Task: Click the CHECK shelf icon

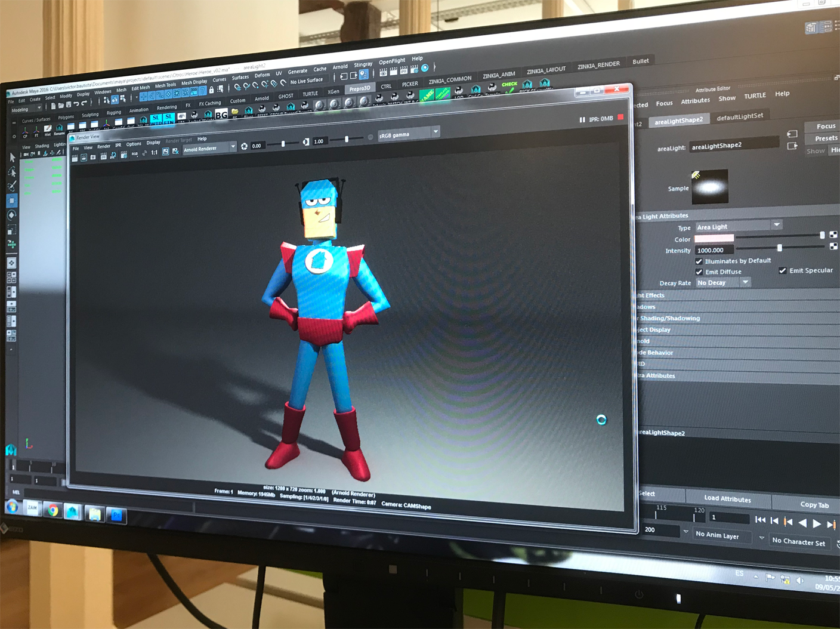Action: (x=509, y=87)
